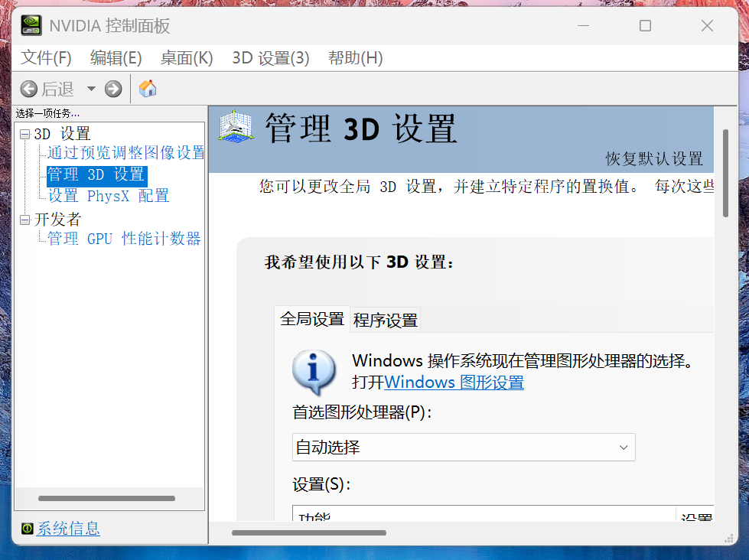Click the 3D 设置 tree category label
Viewport: 749px width, 560px height.
coord(62,134)
